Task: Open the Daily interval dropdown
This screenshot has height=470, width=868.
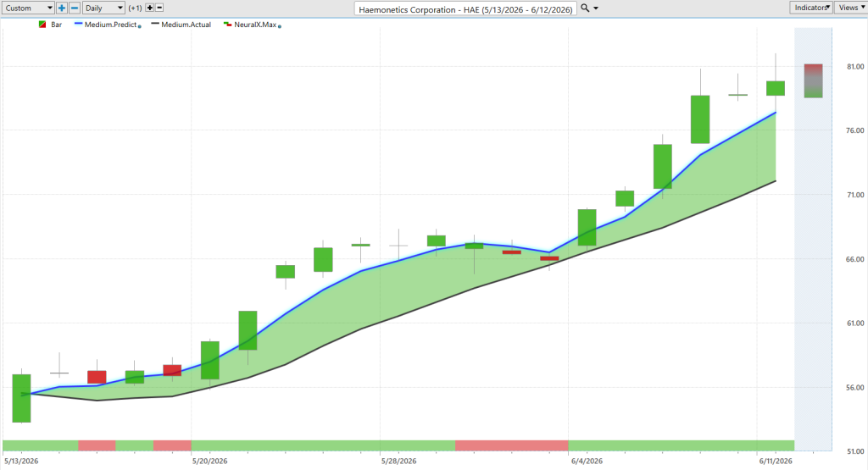Action: click(x=103, y=8)
